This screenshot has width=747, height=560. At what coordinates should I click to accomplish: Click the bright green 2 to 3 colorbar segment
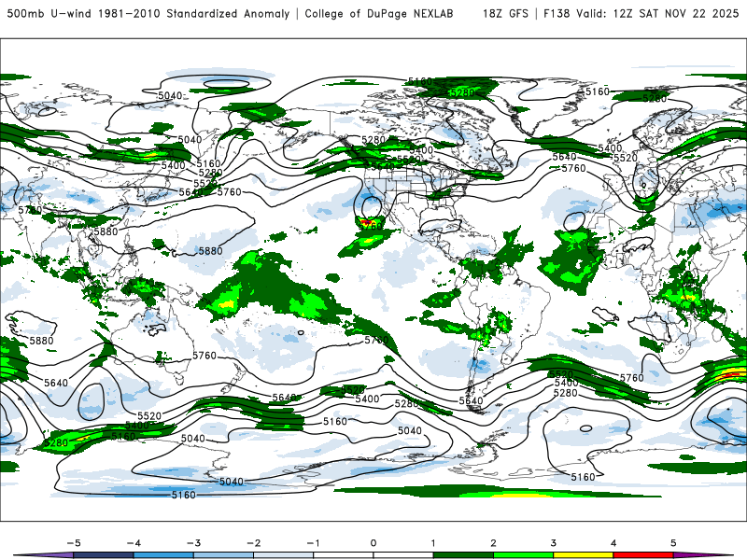523,555
